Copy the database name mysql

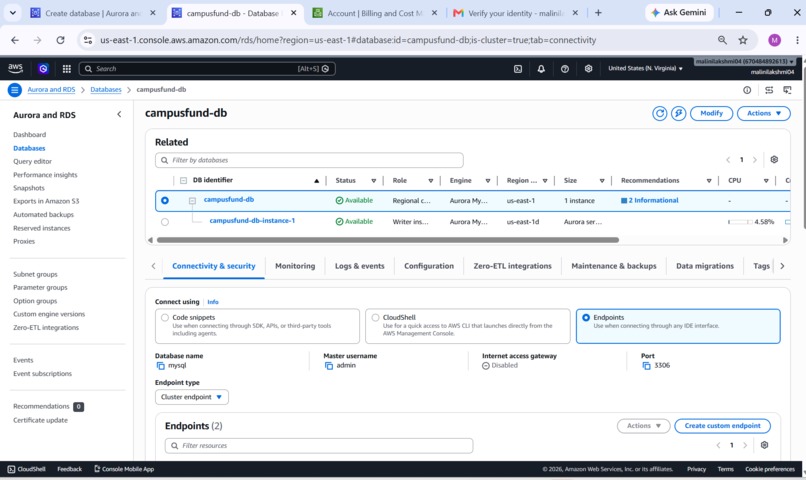pos(160,366)
